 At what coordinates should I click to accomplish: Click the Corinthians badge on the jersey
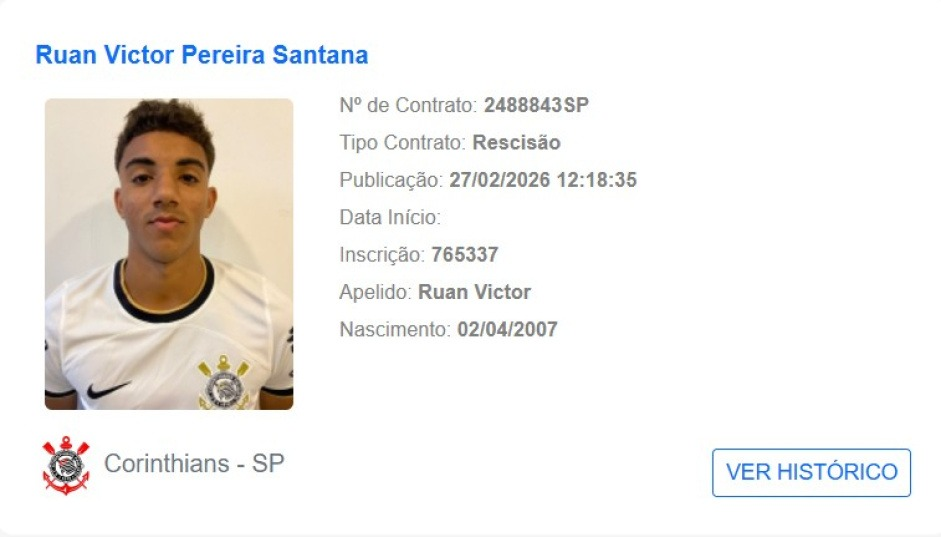click(224, 382)
